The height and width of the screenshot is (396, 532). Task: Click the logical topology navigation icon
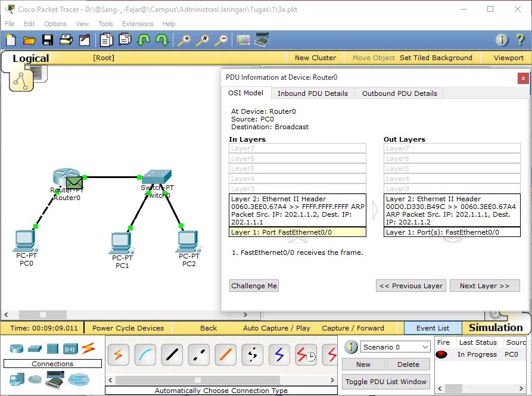coord(21,81)
